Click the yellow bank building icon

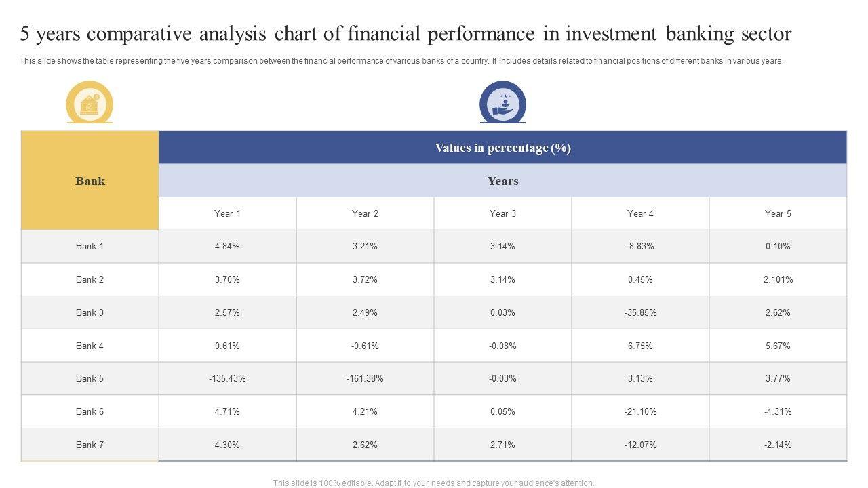click(90, 104)
